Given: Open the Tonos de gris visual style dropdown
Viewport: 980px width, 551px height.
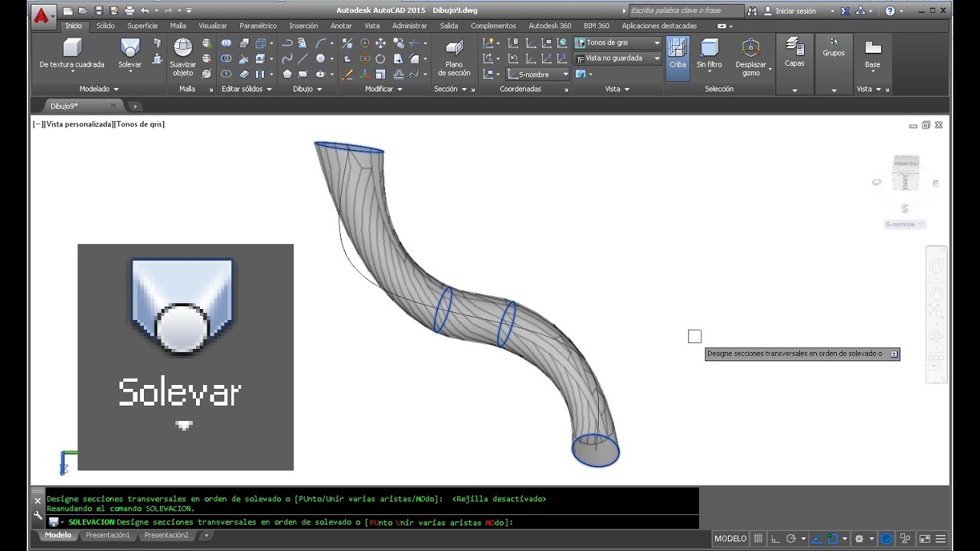Looking at the screenshot, I should click(618, 43).
